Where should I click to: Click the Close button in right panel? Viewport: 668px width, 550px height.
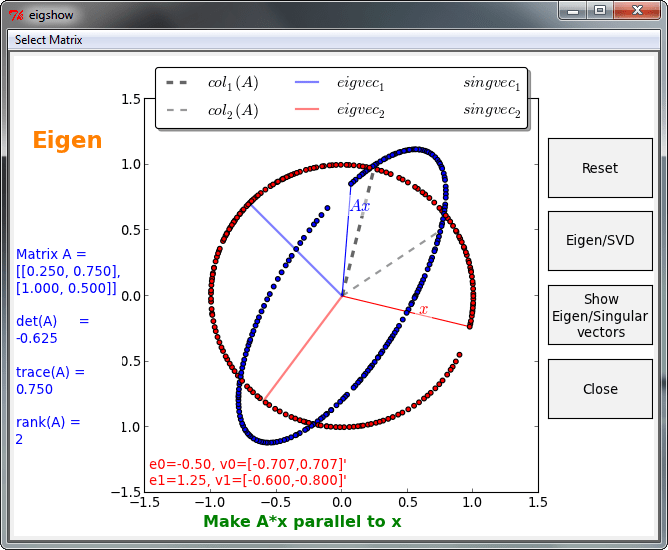tap(600, 389)
